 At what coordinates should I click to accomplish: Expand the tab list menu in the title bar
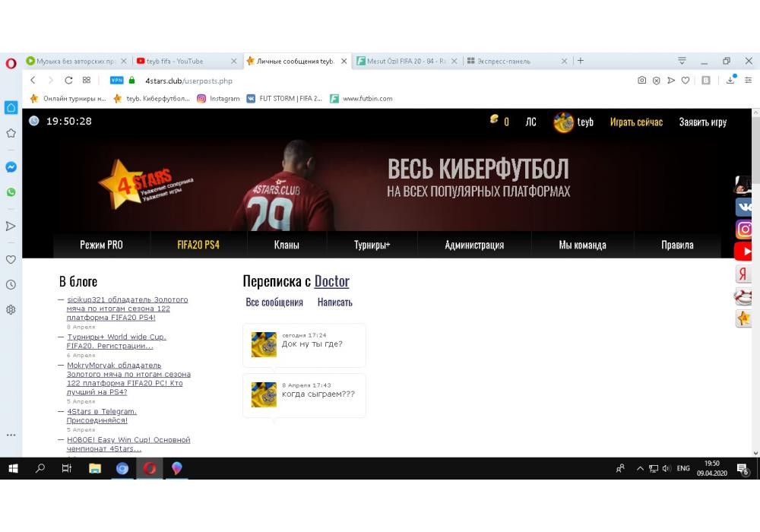point(682,61)
